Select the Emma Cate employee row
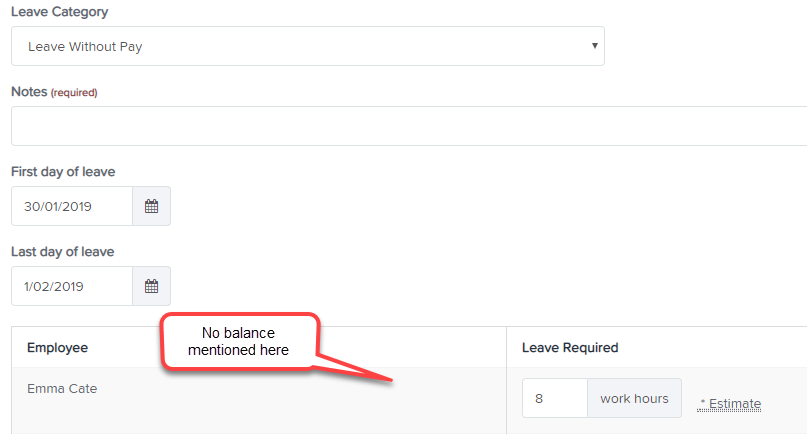 [259, 401]
